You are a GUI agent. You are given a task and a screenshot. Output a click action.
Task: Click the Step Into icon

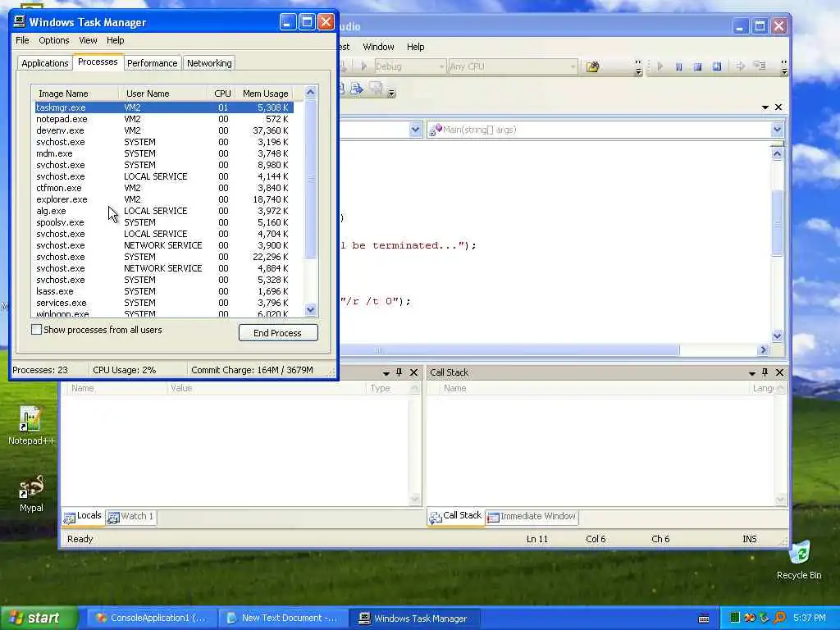[x=760, y=66]
